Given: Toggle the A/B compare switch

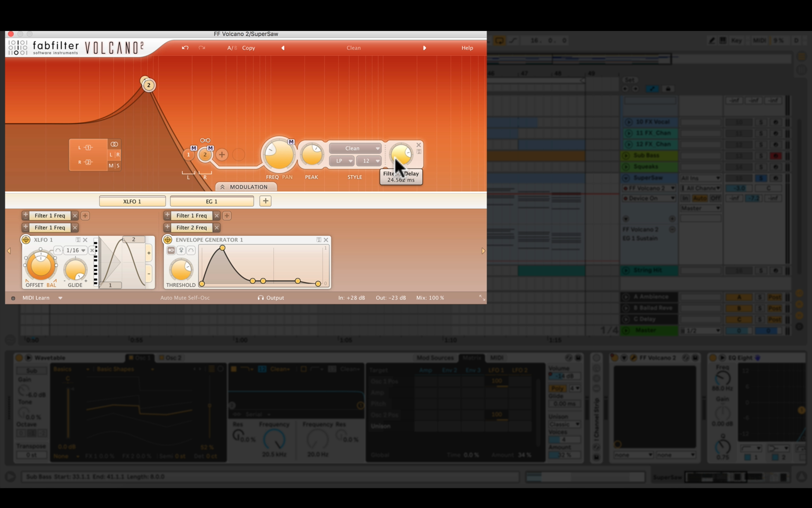Looking at the screenshot, I should click(x=232, y=48).
